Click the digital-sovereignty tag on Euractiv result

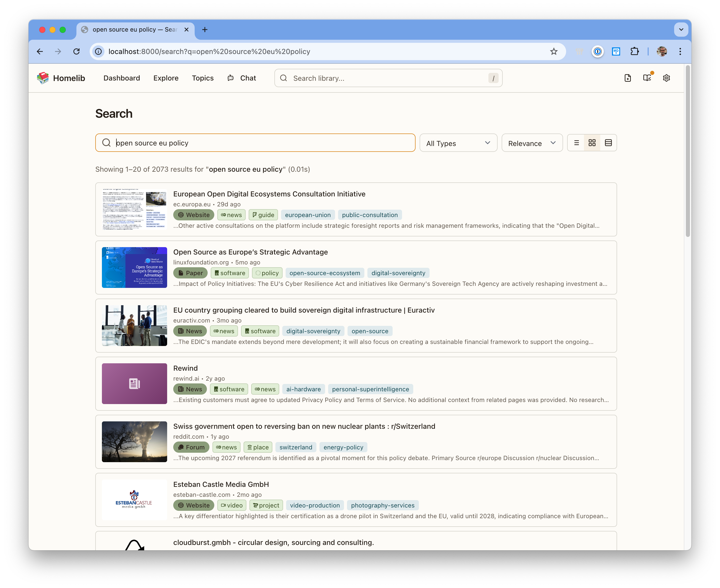coord(313,331)
